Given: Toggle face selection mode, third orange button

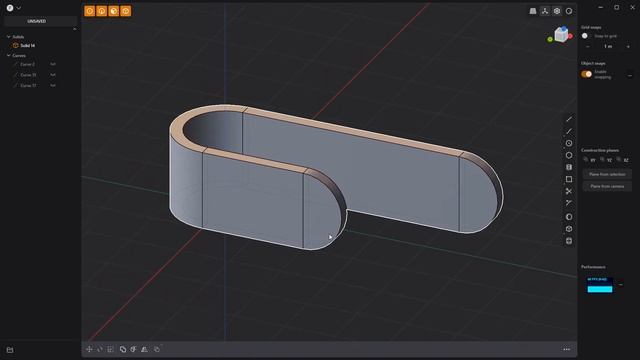Looking at the screenshot, I should click(113, 11).
